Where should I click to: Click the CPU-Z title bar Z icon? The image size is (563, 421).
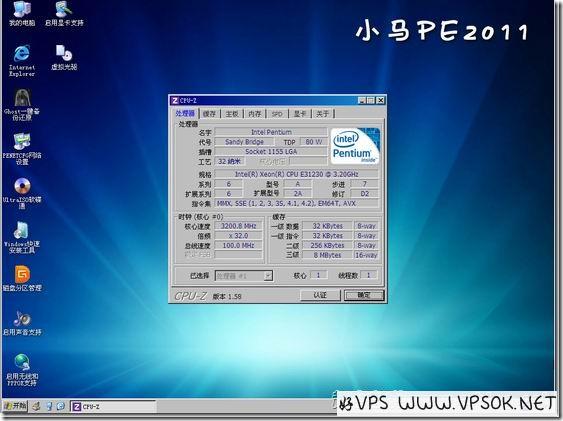175,100
